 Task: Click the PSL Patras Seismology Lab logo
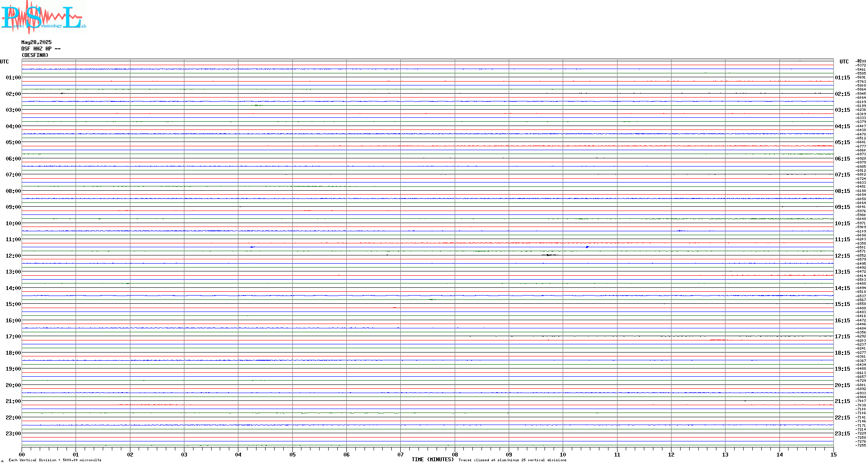tap(43, 17)
